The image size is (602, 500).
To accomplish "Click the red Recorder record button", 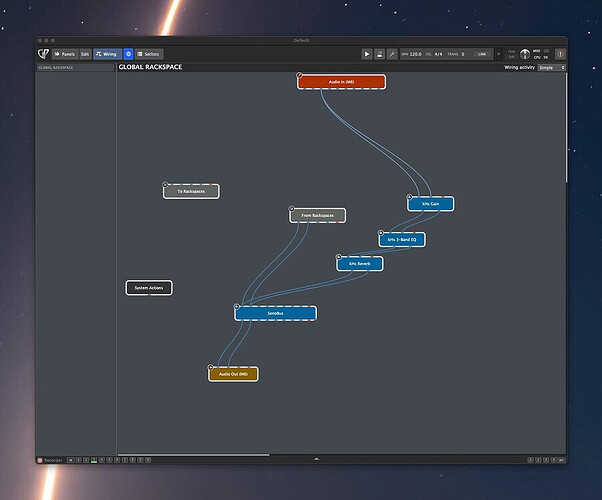I will [x=40, y=460].
